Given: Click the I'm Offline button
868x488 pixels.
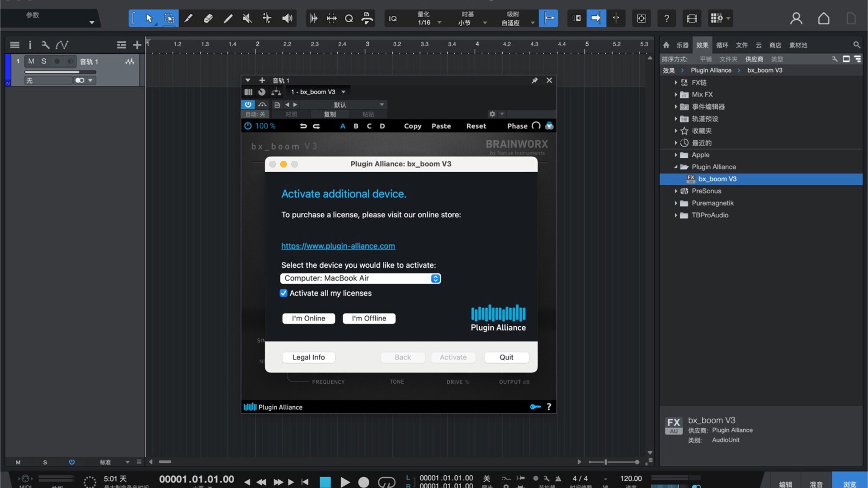Looking at the screenshot, I should point(369,319).
